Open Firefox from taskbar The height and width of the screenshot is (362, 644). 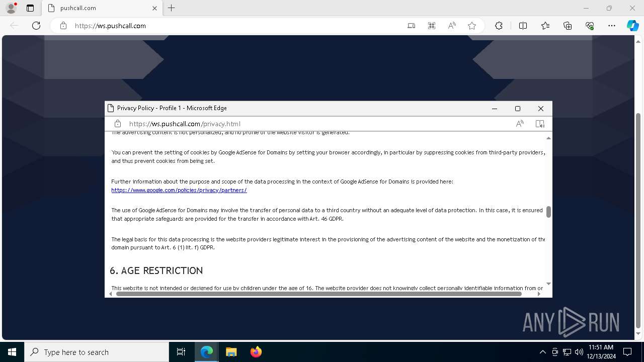tap(256, 352)
